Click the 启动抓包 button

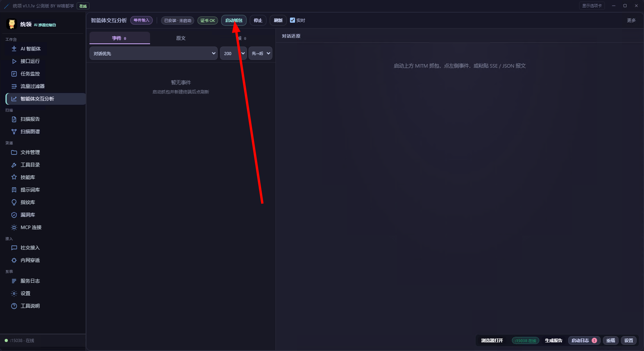(x=234, y=20)
